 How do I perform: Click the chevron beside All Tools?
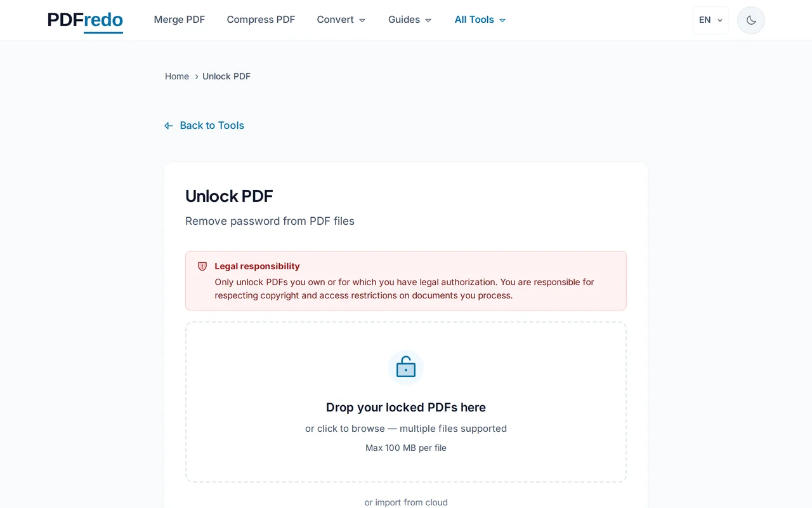[502, 20]
